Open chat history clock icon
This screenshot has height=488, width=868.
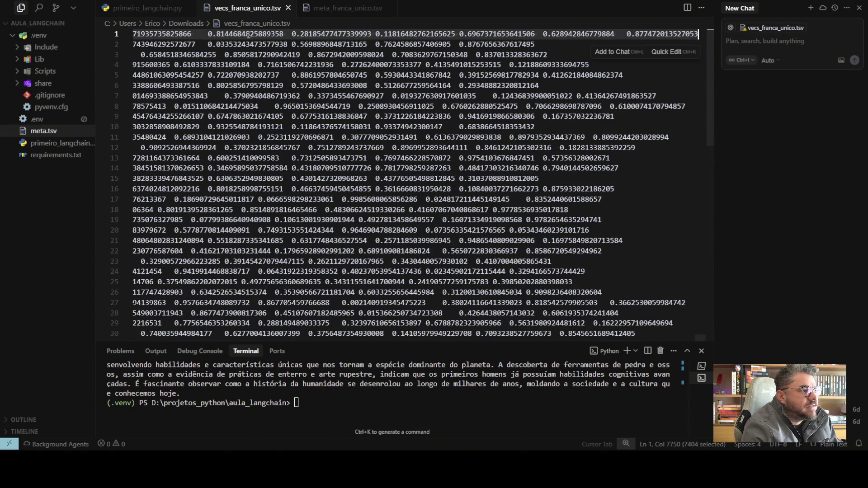[x=835, y=8]
